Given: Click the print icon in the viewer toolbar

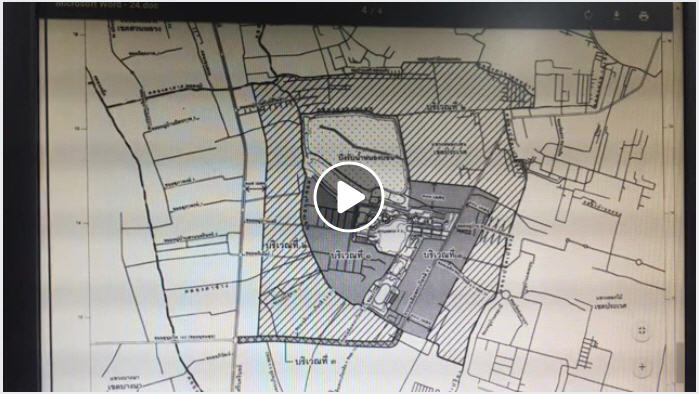Looking at the screenshot, I should (x=643, y=16).
